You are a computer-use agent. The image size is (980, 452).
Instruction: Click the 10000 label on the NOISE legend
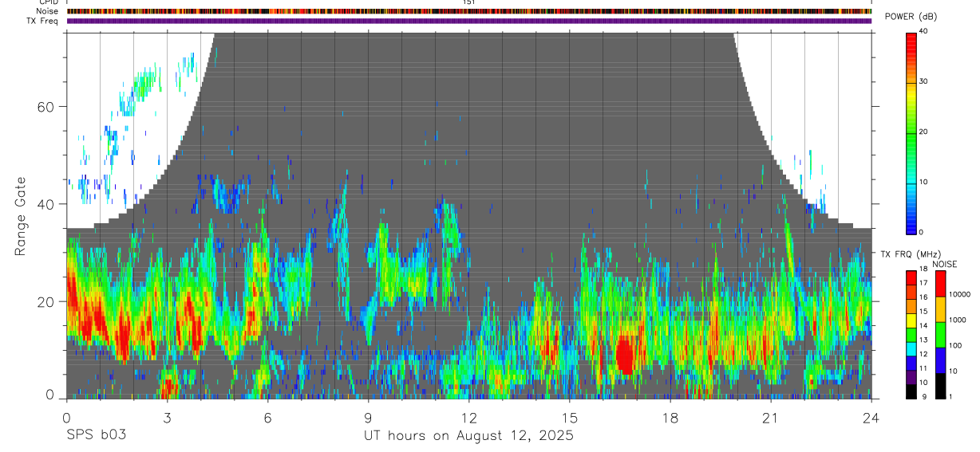click(961, 294)
